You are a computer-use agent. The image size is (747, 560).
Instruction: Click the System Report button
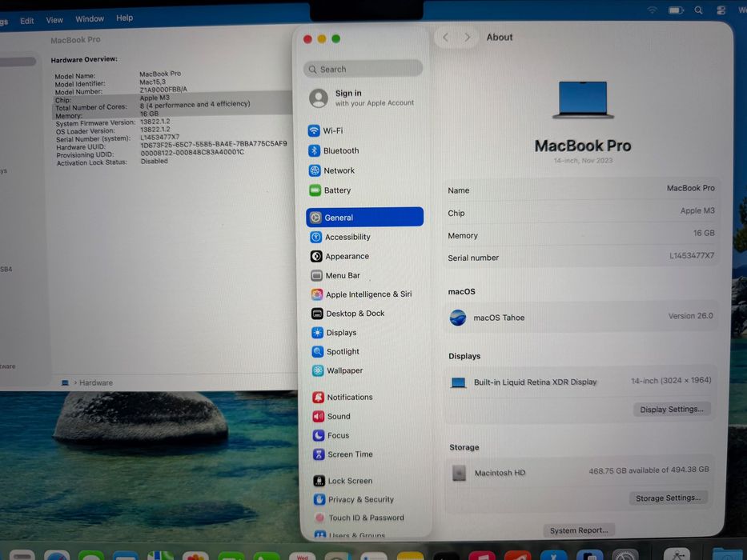[579, 530]
